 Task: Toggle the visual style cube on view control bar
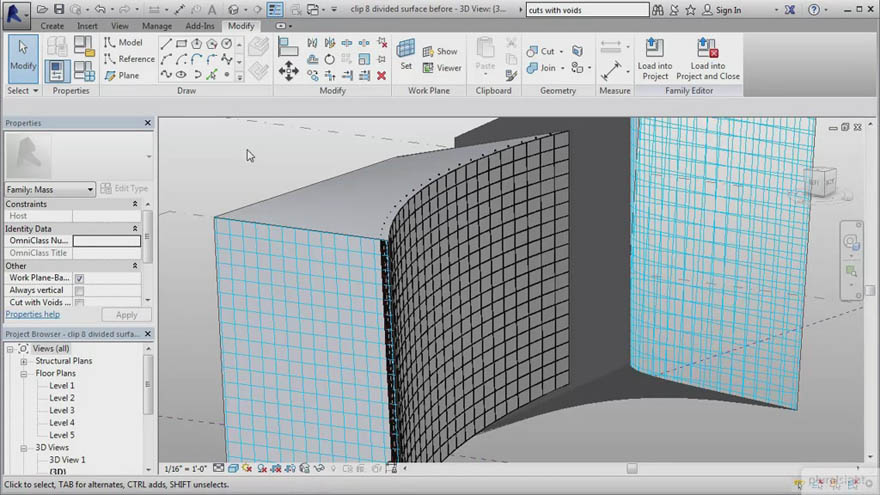pyautogui.click(x=233, y=468)
